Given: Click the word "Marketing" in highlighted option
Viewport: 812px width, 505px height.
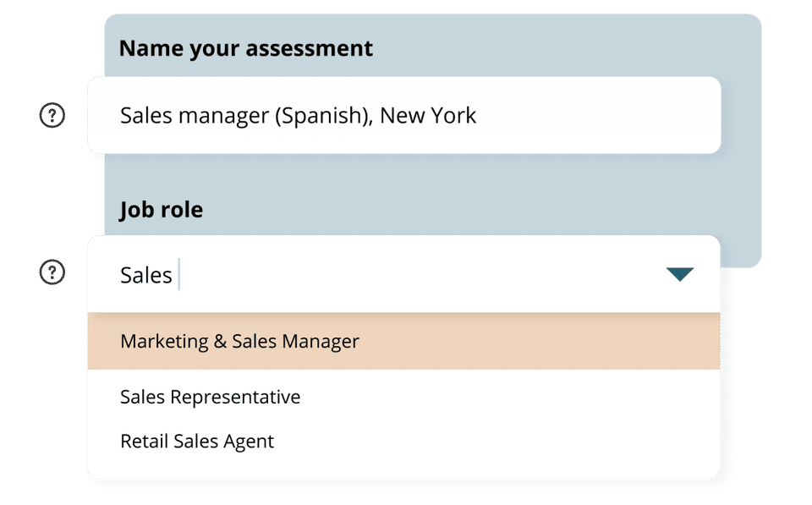Looking at the screenshot, I should (164, 342).
